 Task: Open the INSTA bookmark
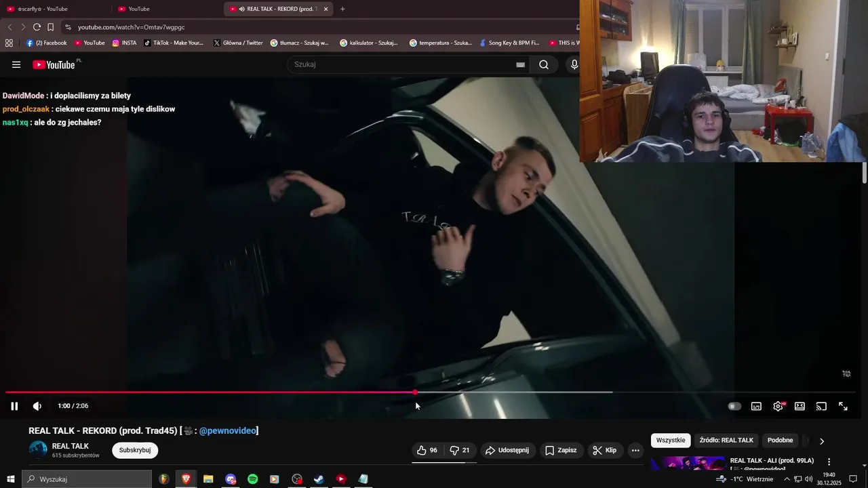[124, 43]
